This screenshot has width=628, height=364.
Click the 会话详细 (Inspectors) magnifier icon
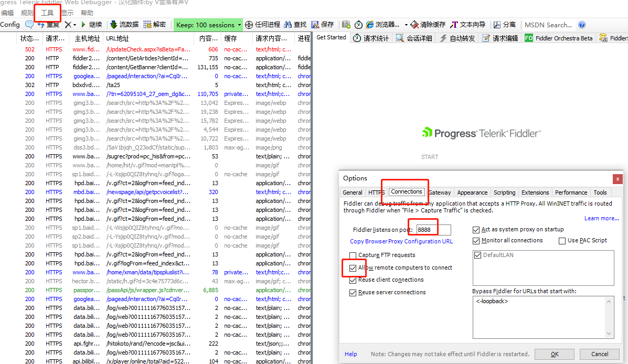[x=399, y=38]
